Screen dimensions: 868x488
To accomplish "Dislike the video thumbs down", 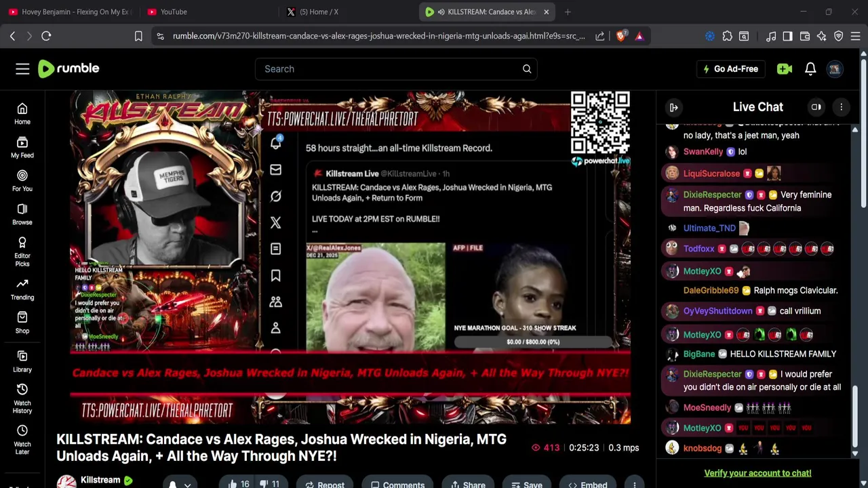I will [271, 484].
